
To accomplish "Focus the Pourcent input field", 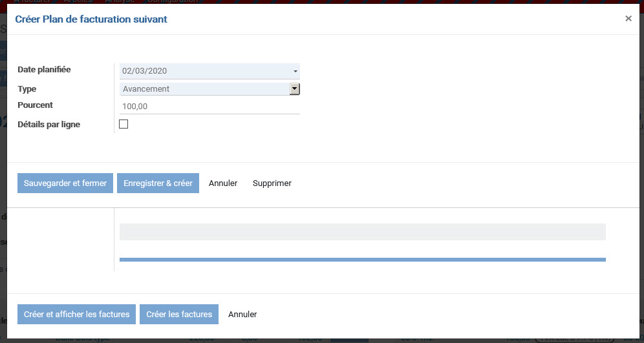I will pyautogui.click(x=209, y=106).
